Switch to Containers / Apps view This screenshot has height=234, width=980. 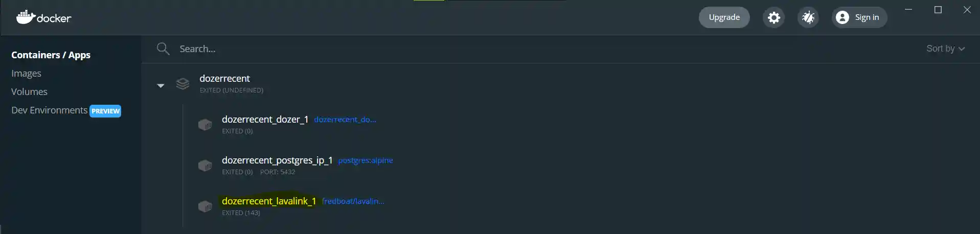pyautogui.click(x=51, y=55)
